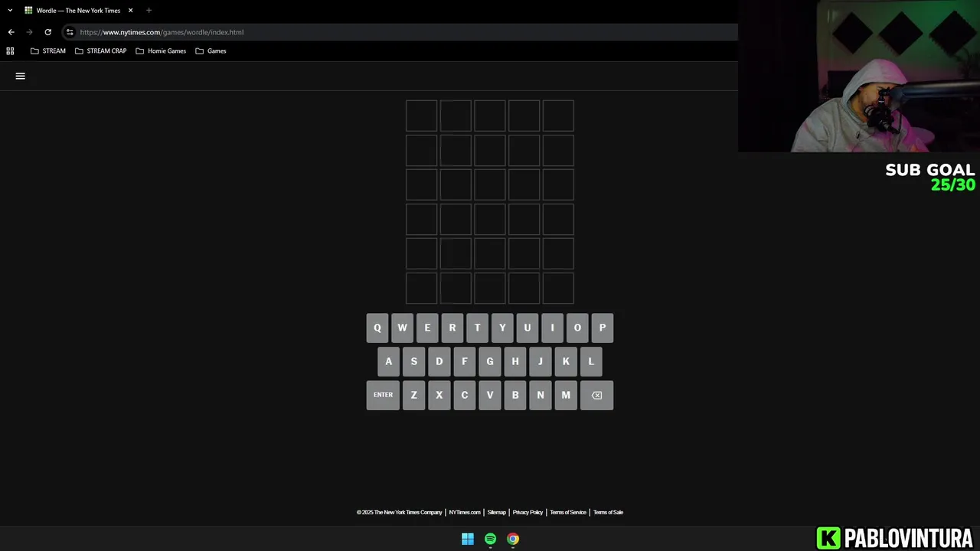Tap the S key on Wordle keyboard
The height and width of the screenshot is (551, 980).
pos(413,361)
